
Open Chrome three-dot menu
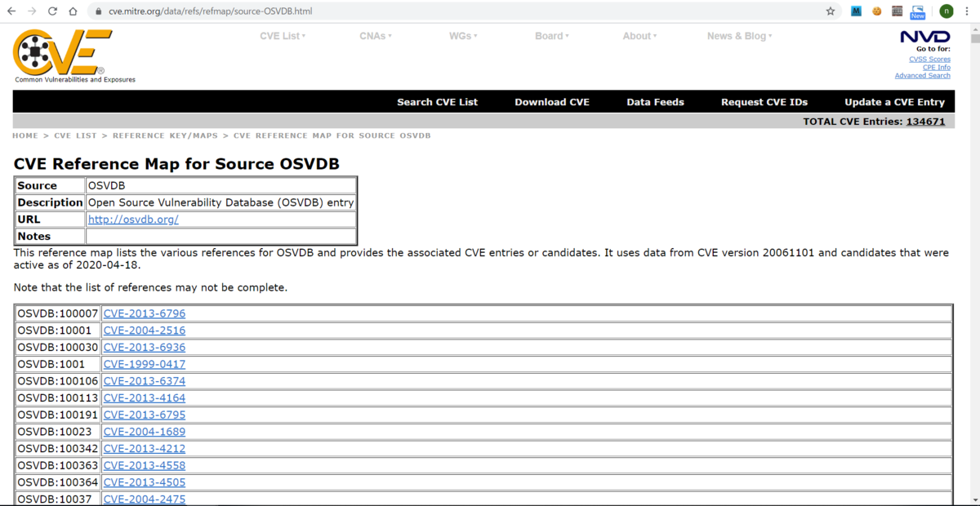968,11
